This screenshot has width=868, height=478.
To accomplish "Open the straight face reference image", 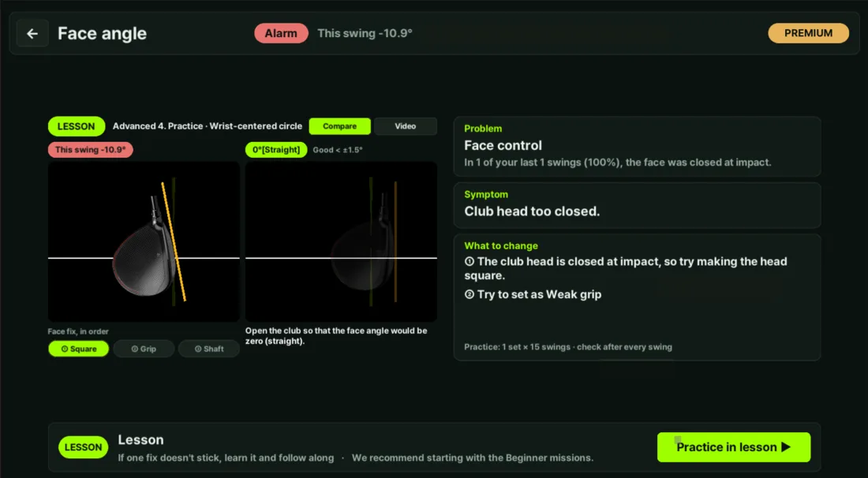I will pyautogui.click(x=341, y=241).
